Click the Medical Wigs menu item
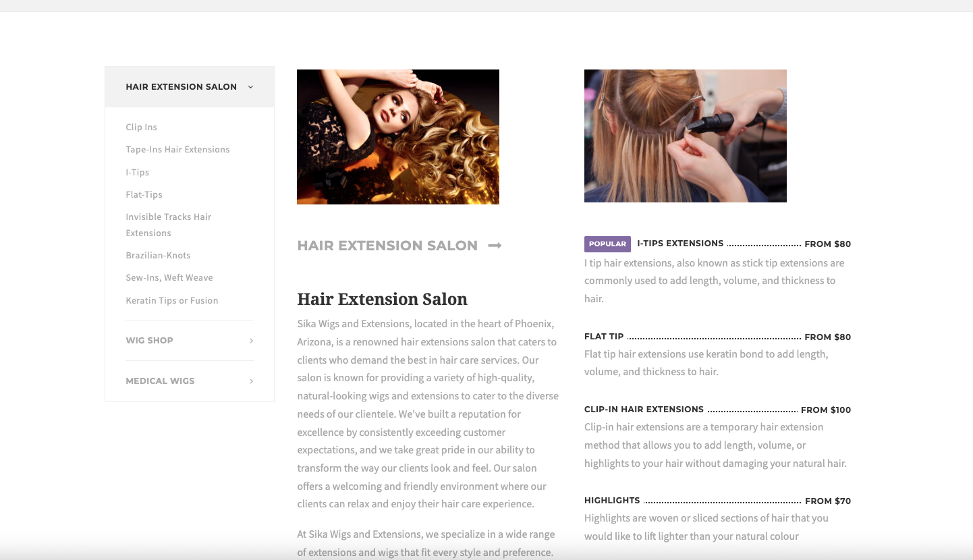This screenshot has height=560, width=973. point(160,381)
